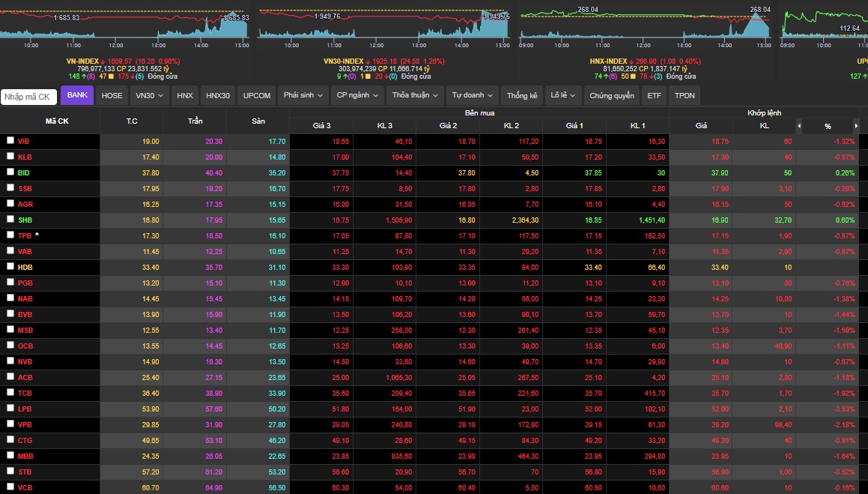Open the VN-INDEX intraday chart
Image resolution: width=868 pixels, height=494 pixels.
pyautogui.click(x=124, y=25)
